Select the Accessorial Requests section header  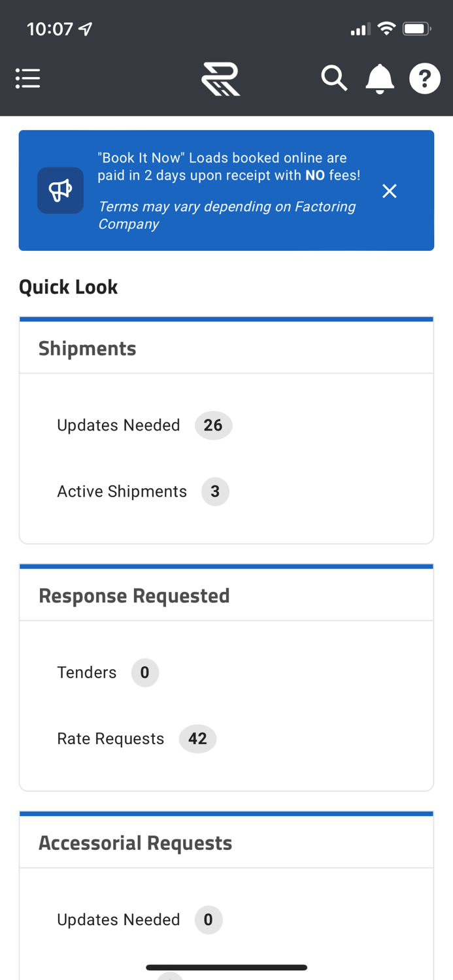(135, 843)
